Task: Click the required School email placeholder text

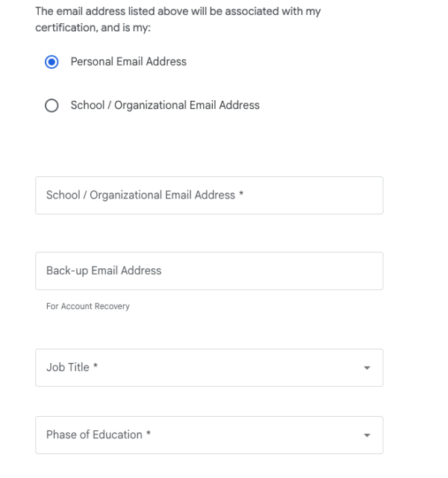Action: pyautogui.click(x=146, y=196)
